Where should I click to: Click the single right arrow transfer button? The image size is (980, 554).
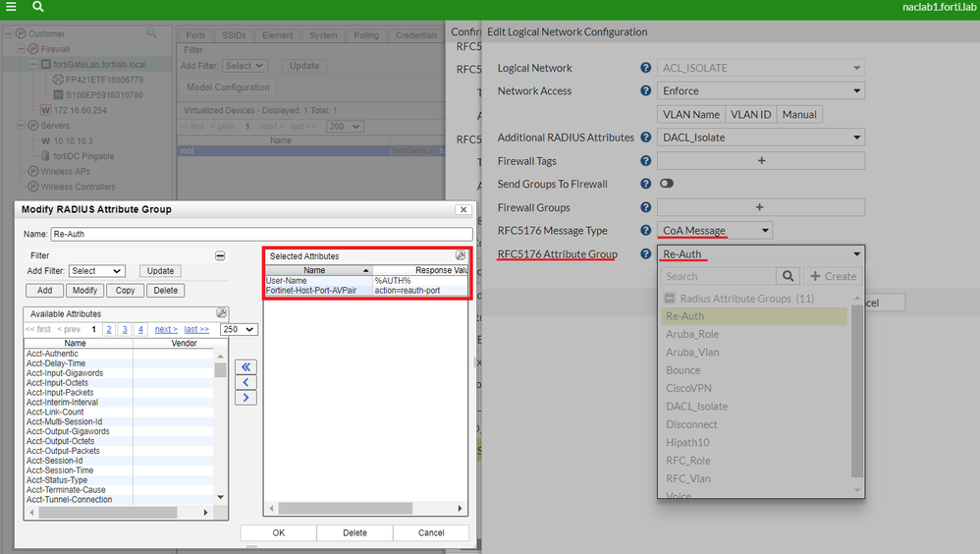click(x=247, y=398)
